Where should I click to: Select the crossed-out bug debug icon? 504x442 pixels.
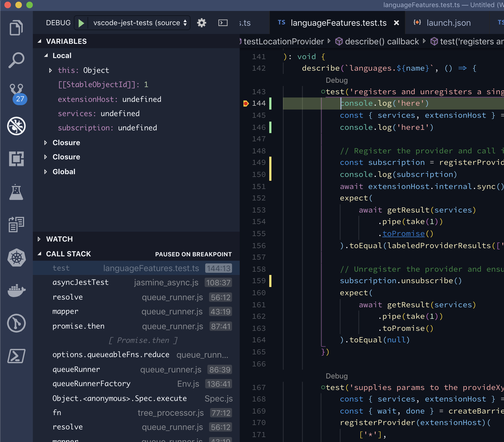[x=16, y=126]
